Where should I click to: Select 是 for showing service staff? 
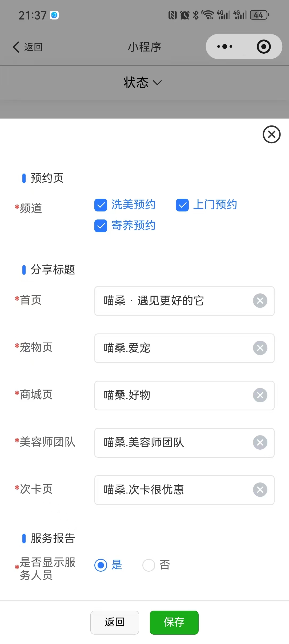[101, 565]
